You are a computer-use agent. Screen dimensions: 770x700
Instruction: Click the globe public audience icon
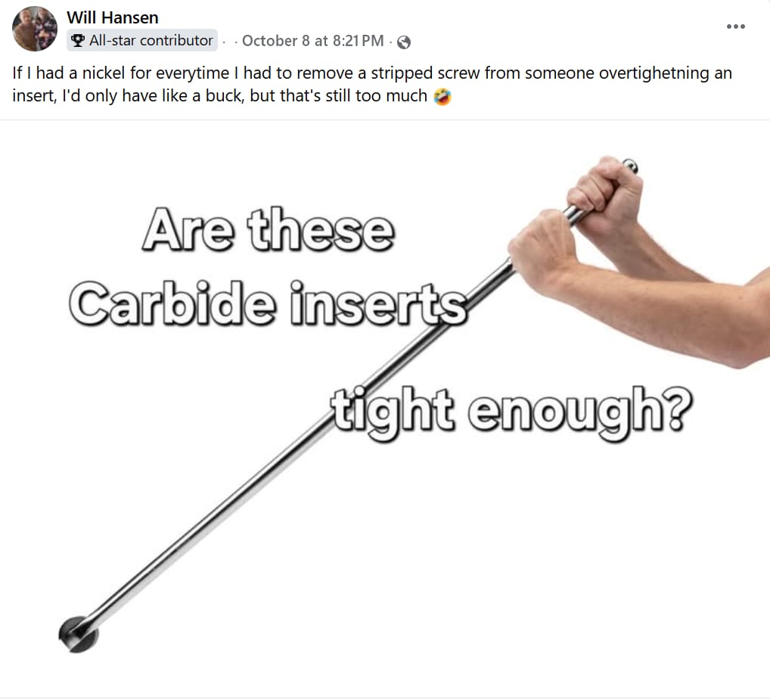coord(404,42)
